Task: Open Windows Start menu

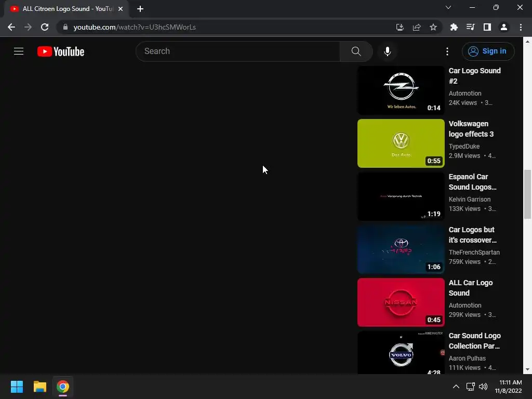Action: point(17,387)
